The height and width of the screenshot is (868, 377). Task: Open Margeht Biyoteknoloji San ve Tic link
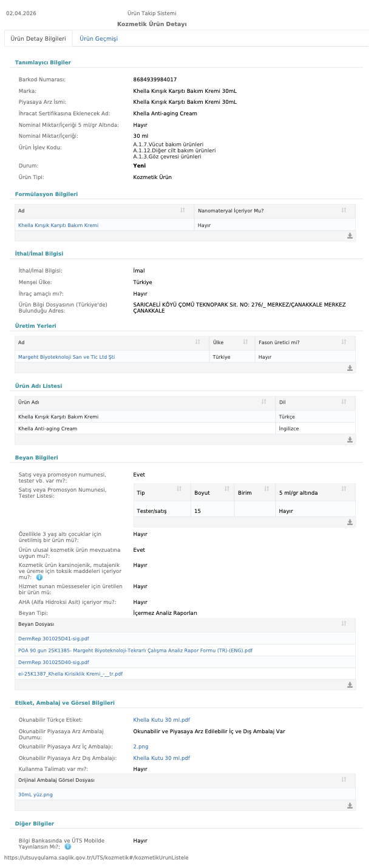pyautogui.click(x=66, y=357)
